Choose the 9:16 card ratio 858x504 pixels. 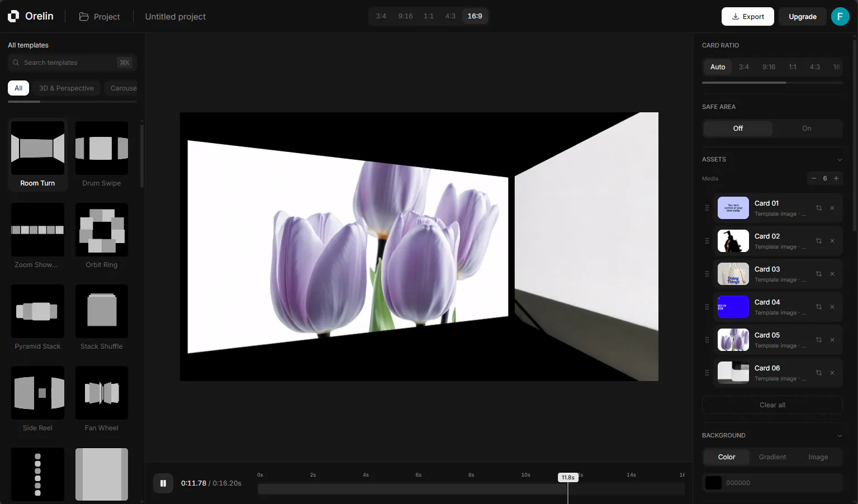769,67
